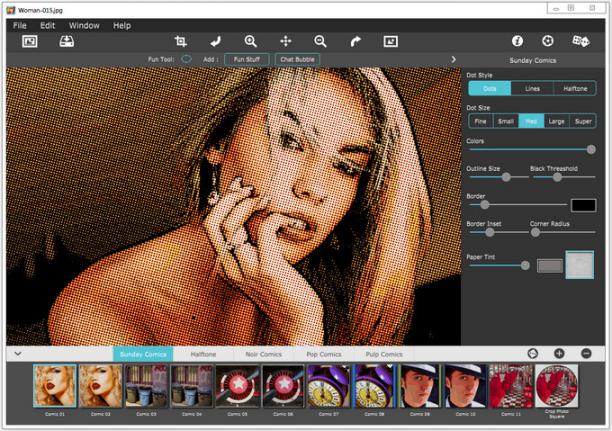Set dot size to Fine
612x431 pixels.
point(480,121)
